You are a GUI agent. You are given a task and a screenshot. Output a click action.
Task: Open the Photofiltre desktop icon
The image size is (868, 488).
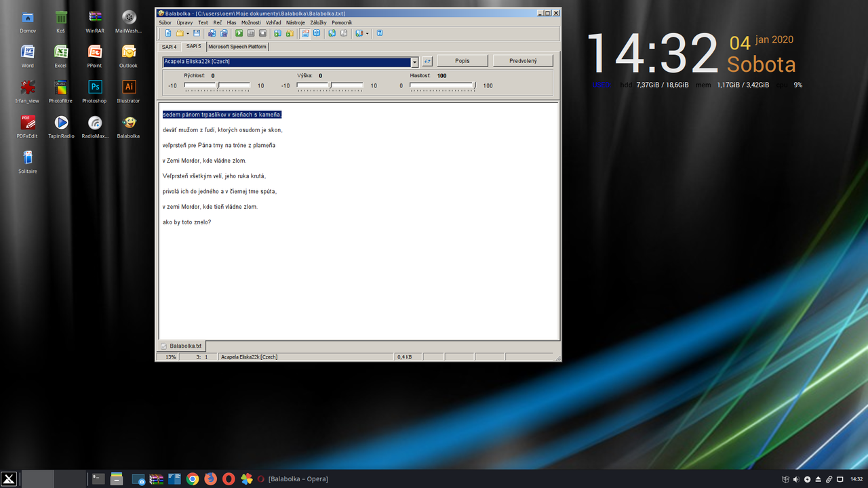tap(61, 91)
